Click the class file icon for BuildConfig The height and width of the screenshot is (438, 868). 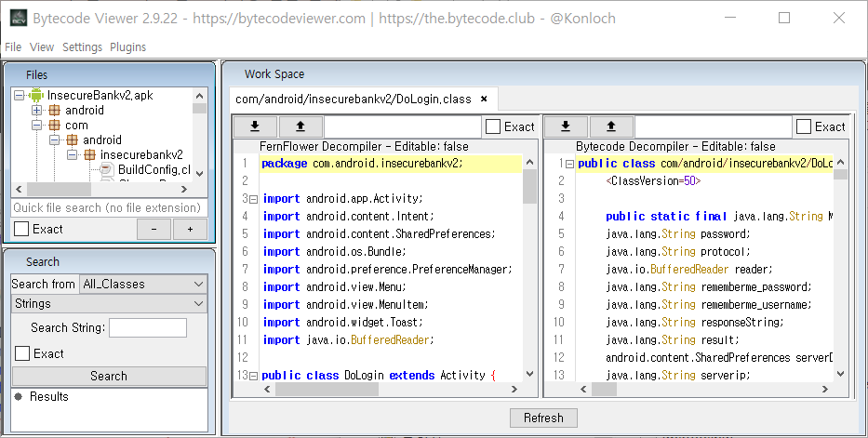[107, 170]
